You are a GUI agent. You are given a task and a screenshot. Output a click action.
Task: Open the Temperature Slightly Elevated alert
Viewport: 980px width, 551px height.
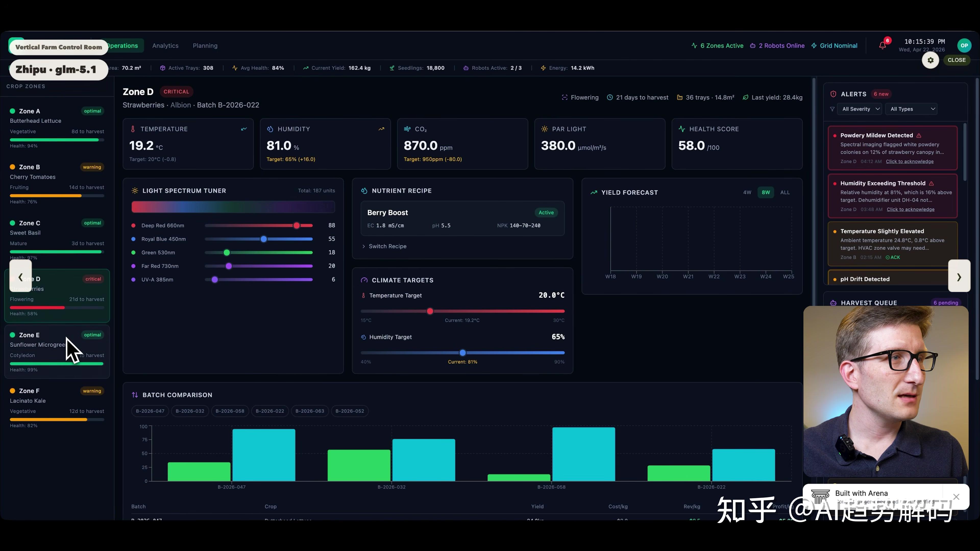click(x=892, y=244)
